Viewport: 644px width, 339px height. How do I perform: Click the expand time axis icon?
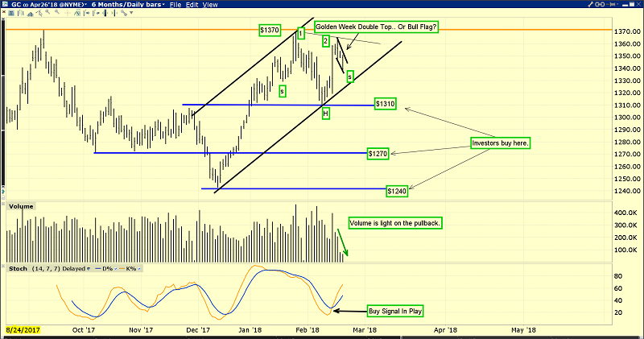(114, 13)
